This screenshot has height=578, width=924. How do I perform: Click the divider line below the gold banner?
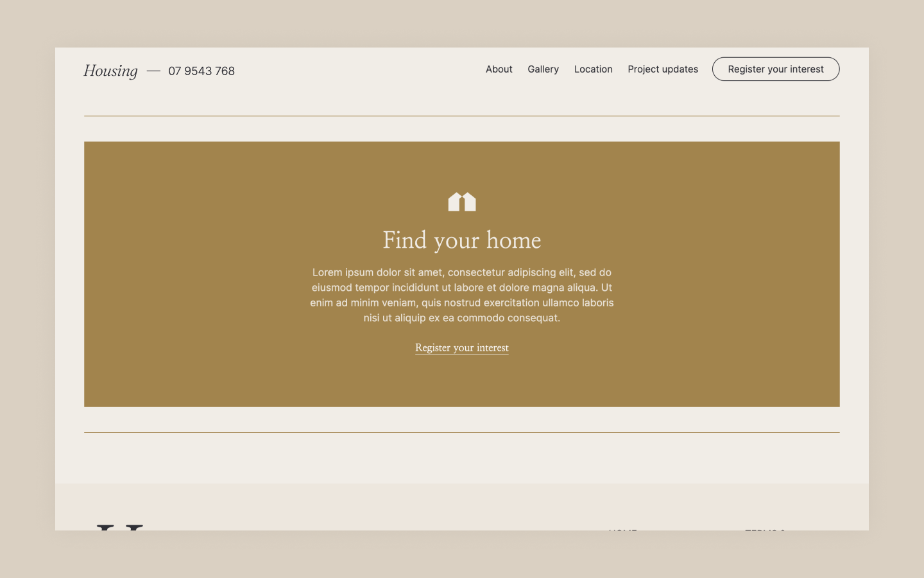(x=461, y=432)
